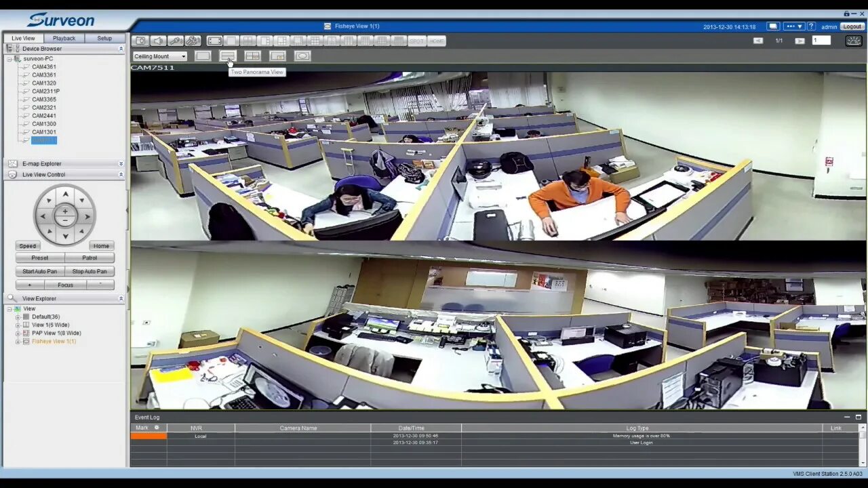
Task: Open the monitor display icon
Action: point(773,26)
